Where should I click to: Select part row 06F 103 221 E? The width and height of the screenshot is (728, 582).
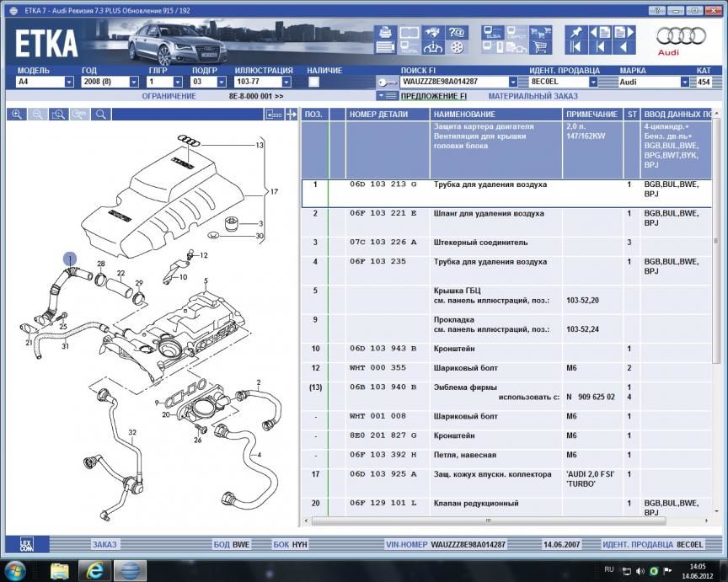pyautogui.click(x=383, y=214)
